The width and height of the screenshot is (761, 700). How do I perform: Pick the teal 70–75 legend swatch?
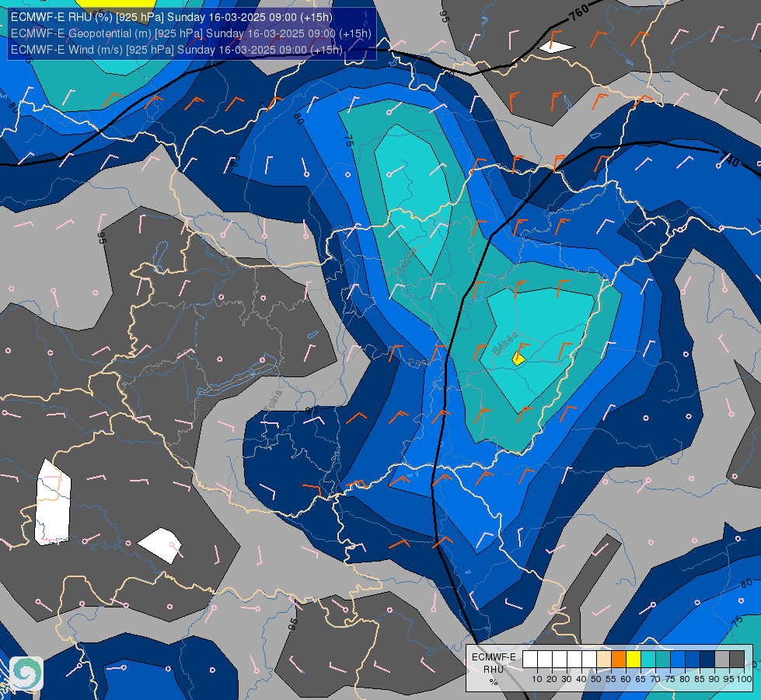pos(663,659)
